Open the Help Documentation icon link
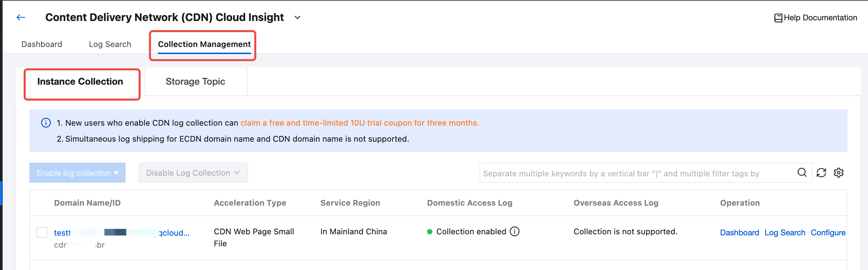 778,18
